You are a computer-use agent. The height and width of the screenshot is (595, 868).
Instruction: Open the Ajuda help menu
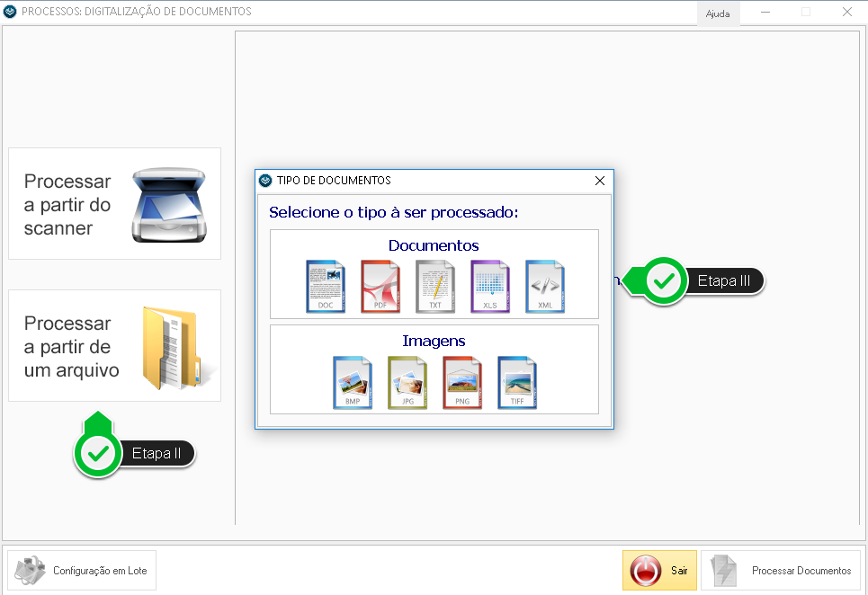point(718,13)
